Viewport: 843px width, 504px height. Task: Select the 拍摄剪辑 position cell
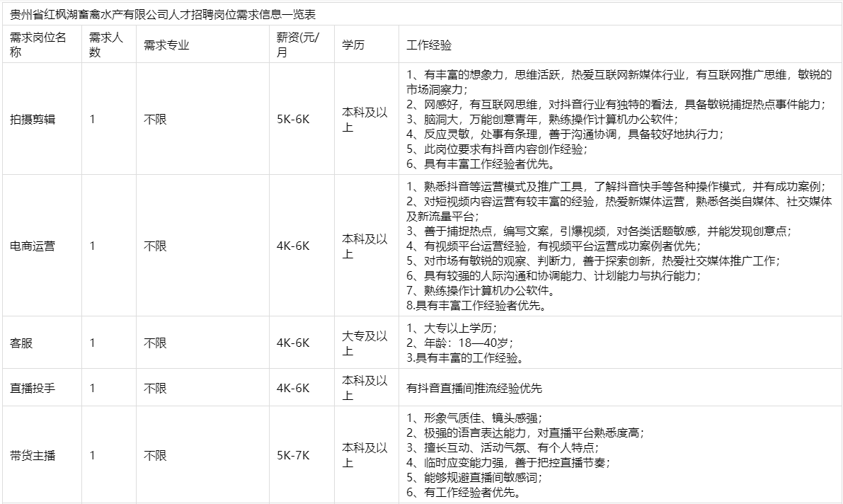click(33, 120)
